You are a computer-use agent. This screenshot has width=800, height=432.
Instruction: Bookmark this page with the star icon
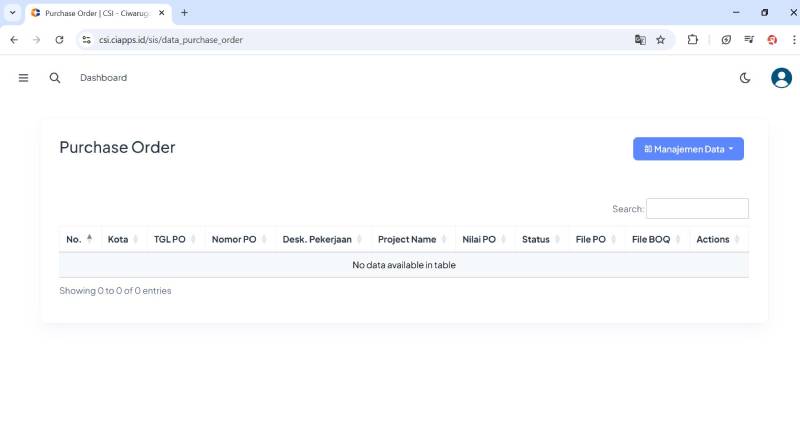pyautogui.click(x=661, y=40)
